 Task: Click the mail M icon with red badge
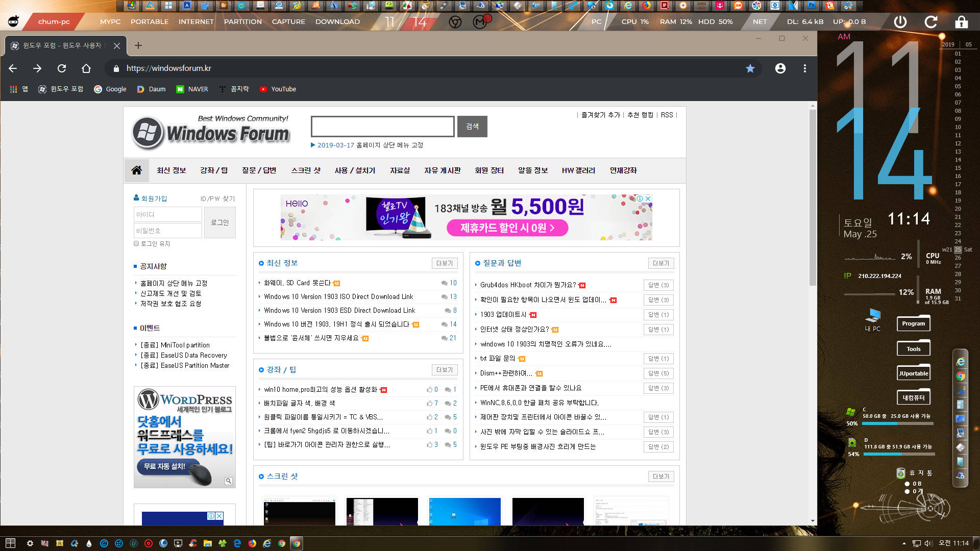[x=480, y=22]
